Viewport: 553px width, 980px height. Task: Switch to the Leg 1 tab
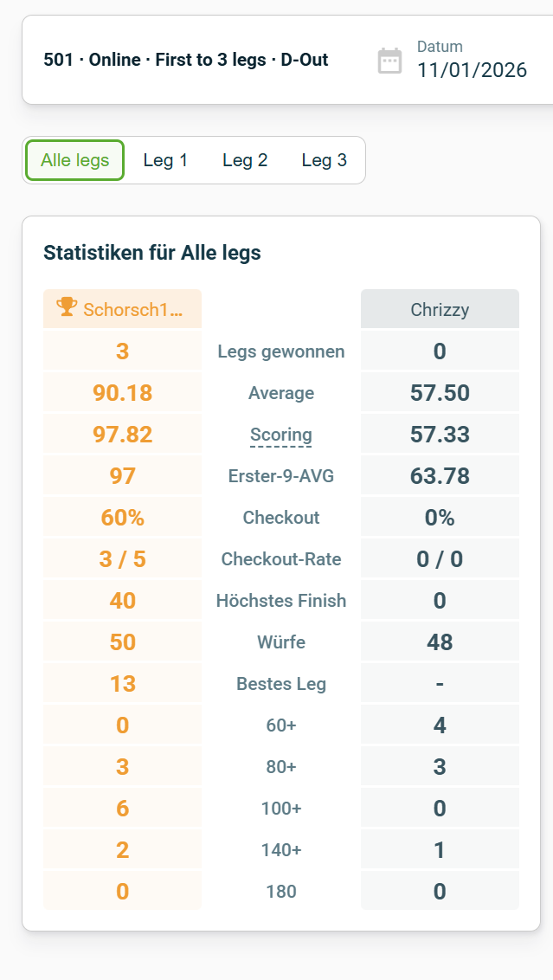(x=165, y=159)
